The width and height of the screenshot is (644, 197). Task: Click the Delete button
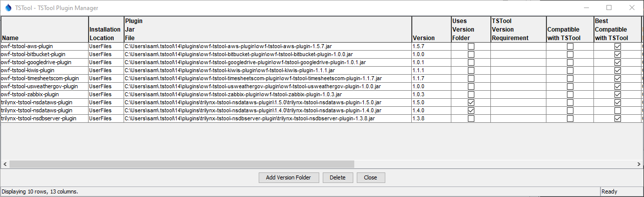point(338,177)
